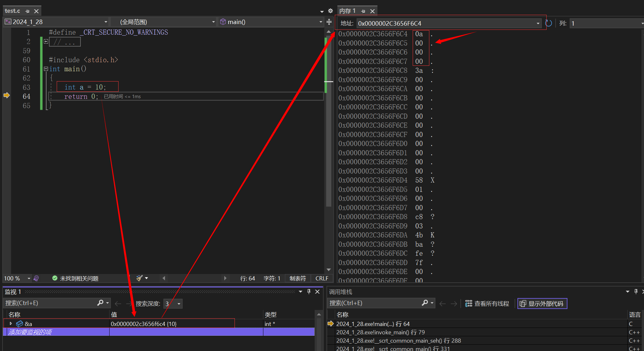Image resolution: width=644 pixels, height=351 pixels.
Task: Open the editor tab list dropdown arrow
Action: 322,12
